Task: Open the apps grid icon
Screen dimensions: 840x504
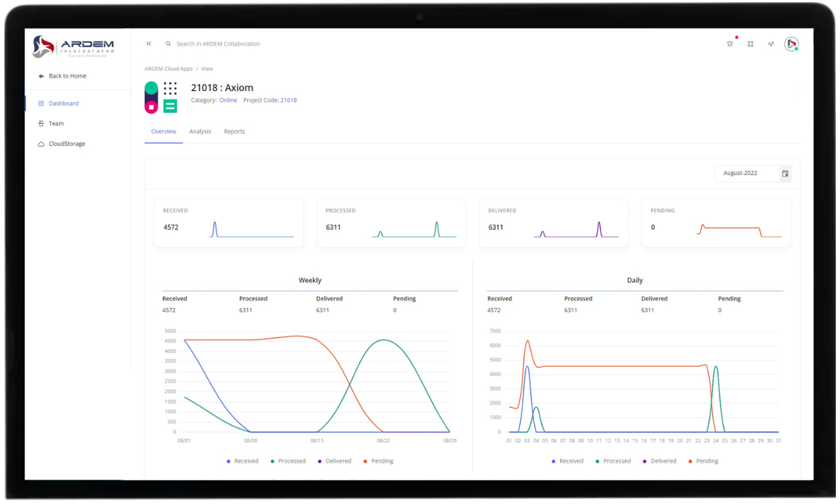Action: tap(750, 43)
